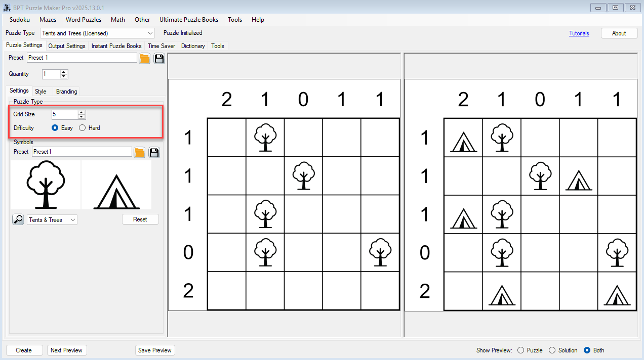Select Hard difficulty radio button

pos(83,128)
